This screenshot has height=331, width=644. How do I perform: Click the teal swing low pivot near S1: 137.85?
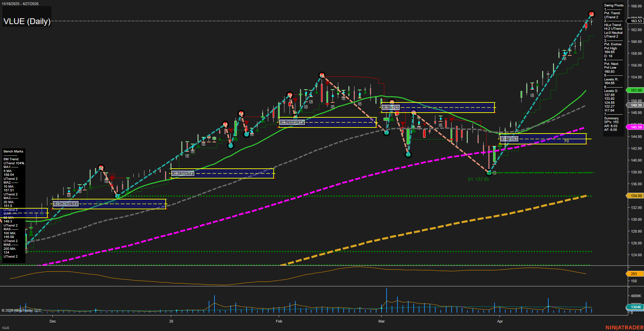489,173
